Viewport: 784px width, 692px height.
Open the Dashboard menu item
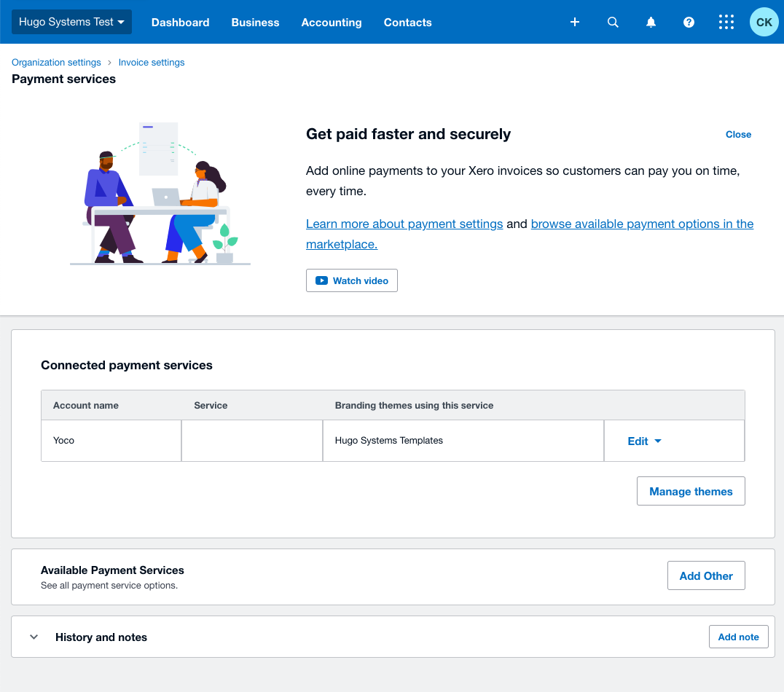(180, 23)
